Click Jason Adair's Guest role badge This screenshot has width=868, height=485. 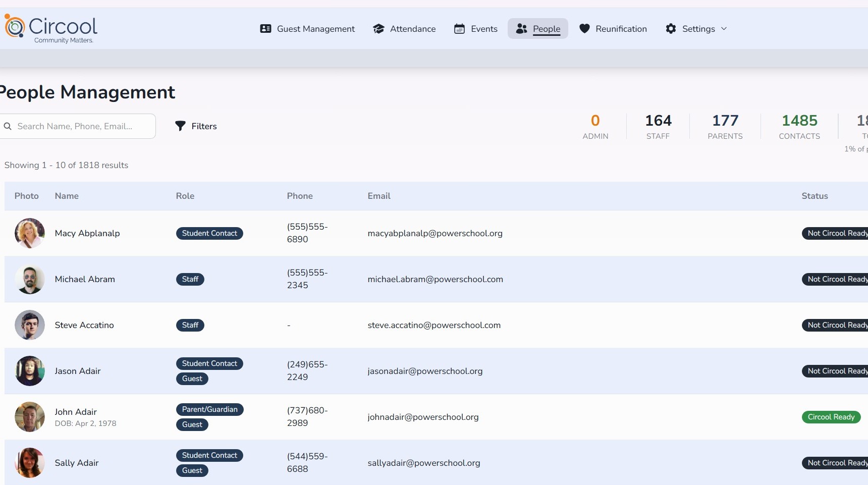[192, 379]
